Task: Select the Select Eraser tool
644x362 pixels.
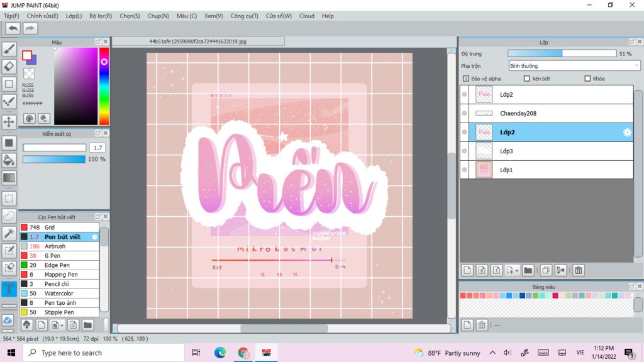Action: [x=9, y=268]
